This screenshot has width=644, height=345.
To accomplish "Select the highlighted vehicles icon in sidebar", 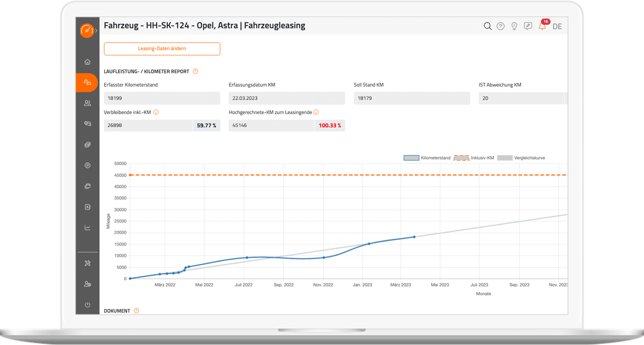I will pyautogui.click(x=87, y=82).
